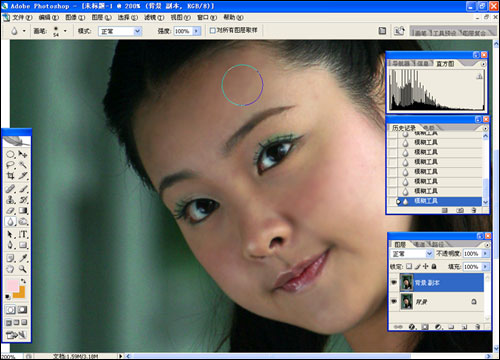Delete current state in History panel
Screen dimensions: 500x360
(x=474, y=210)
